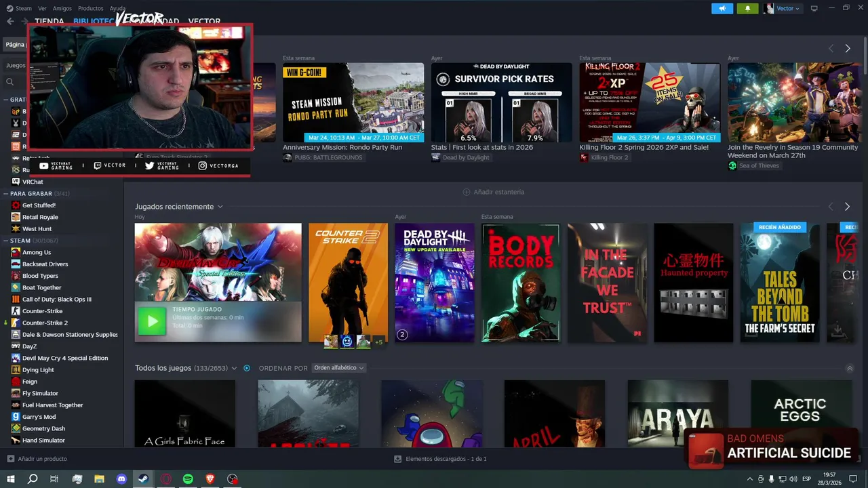Click Añadir estantería
The image size is (868, 488).
click(x=498, y=192)
